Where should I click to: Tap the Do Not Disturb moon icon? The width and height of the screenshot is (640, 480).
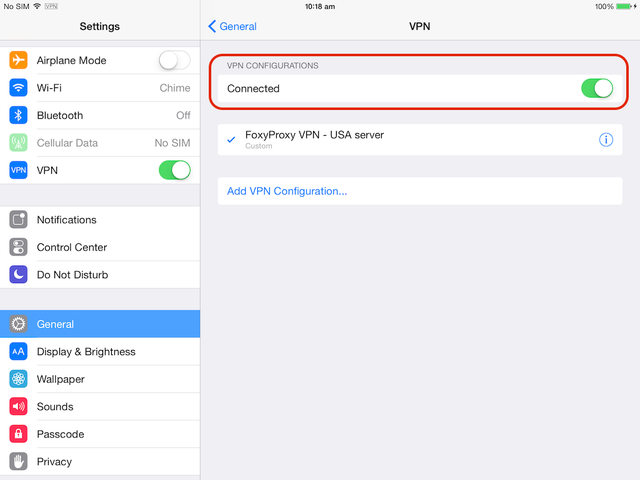pyautogui.click(x=18, y=275)
